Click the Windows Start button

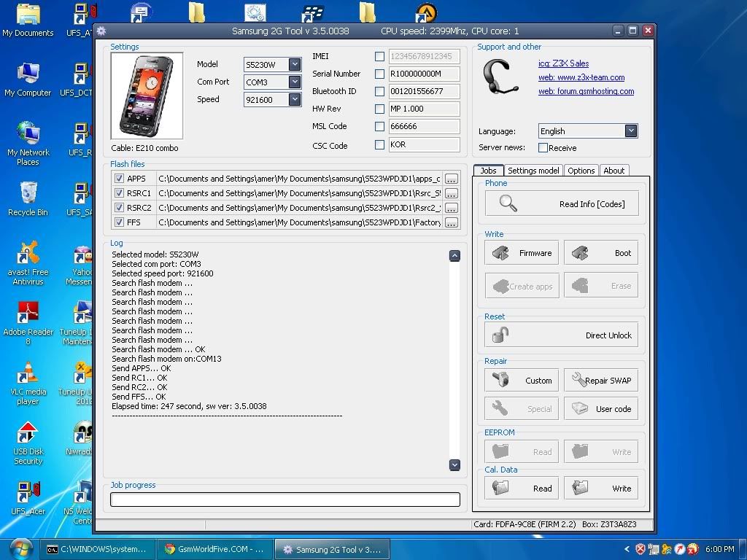20,549
